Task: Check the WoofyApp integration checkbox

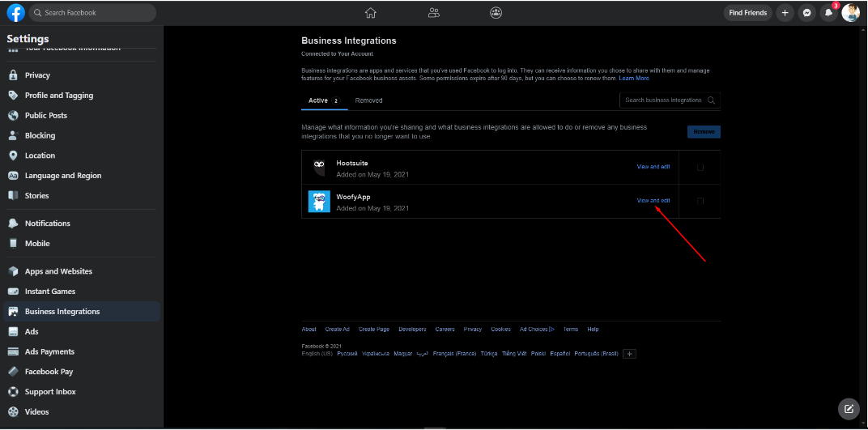Action: click(x=700, y=201)
